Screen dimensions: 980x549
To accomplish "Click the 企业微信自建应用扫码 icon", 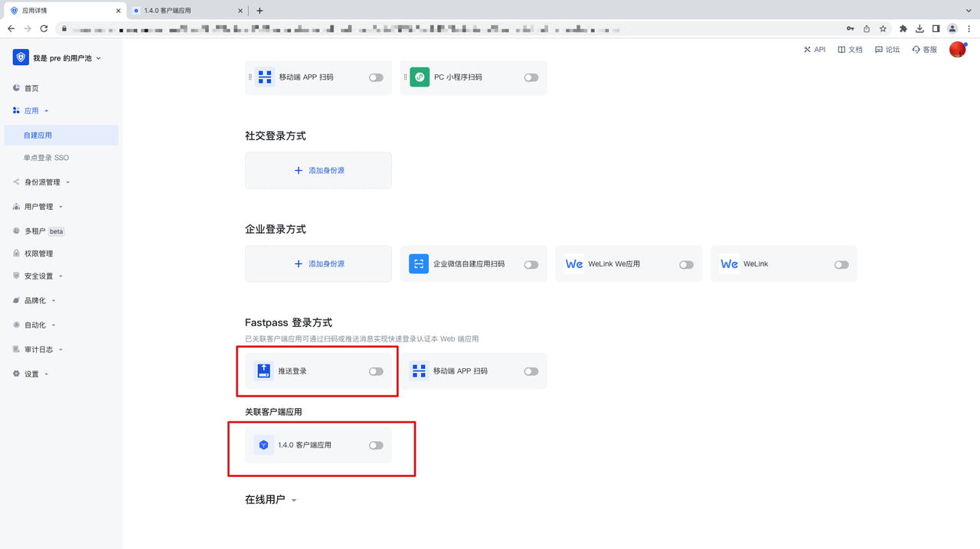I will 419,263.
